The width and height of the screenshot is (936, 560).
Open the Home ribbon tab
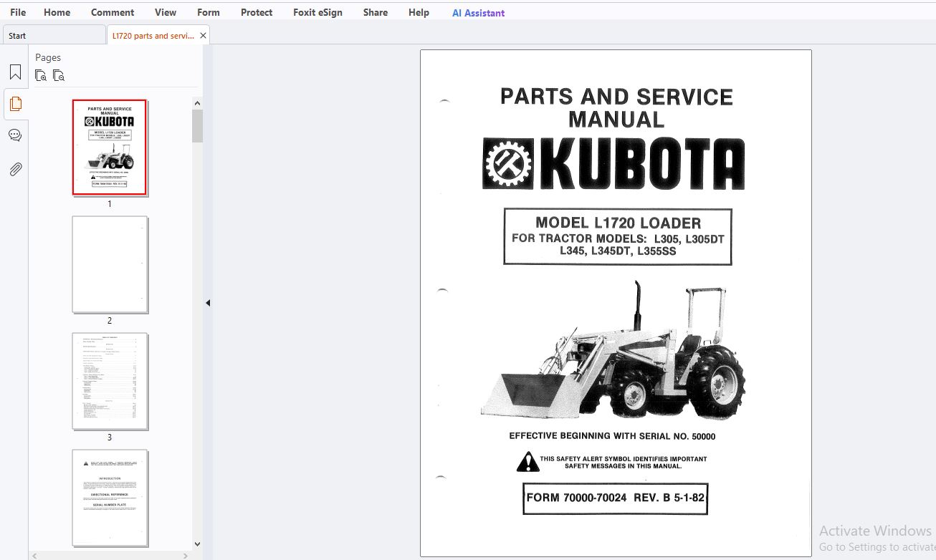[57, 12]
